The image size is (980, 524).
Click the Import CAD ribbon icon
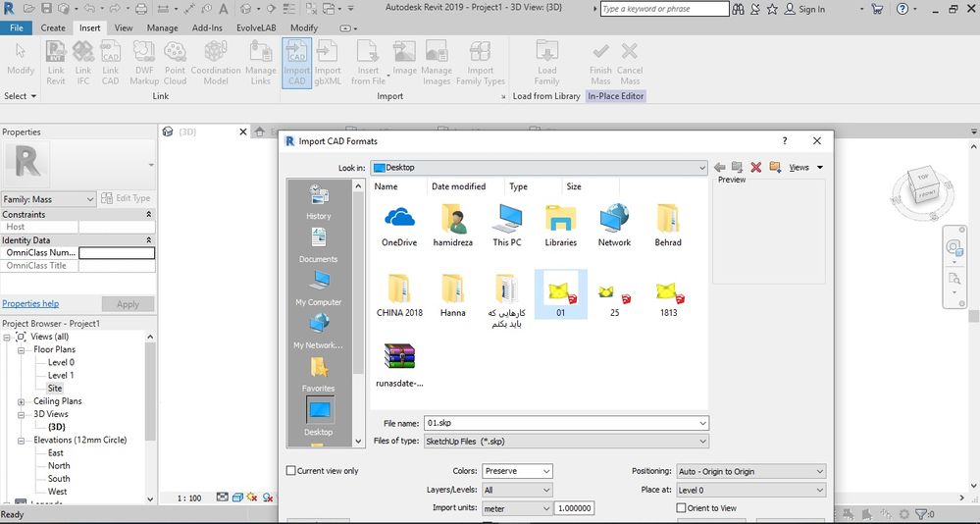click(297, 63)
